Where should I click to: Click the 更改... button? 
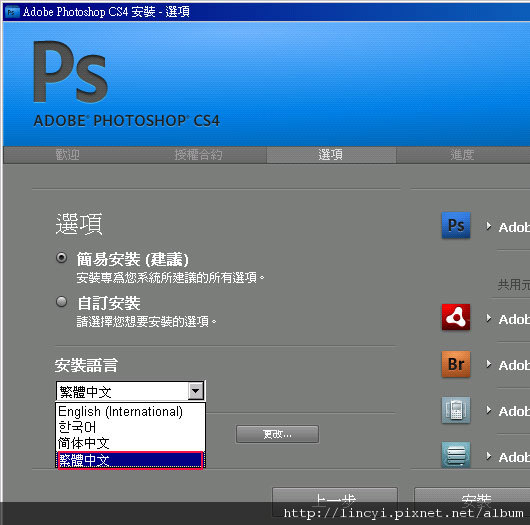click(x=277, y=434)
